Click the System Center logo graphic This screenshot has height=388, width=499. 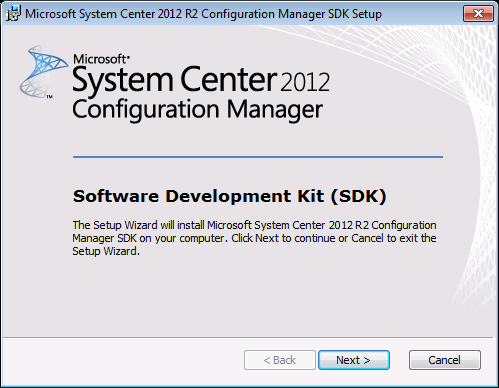[43, 72]
